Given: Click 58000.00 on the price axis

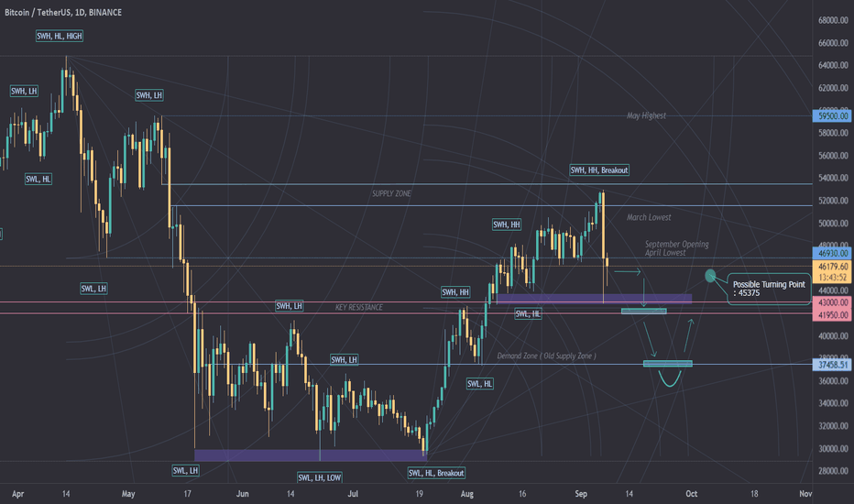Looking at the screenshot, I should click(x=833, y=133).
